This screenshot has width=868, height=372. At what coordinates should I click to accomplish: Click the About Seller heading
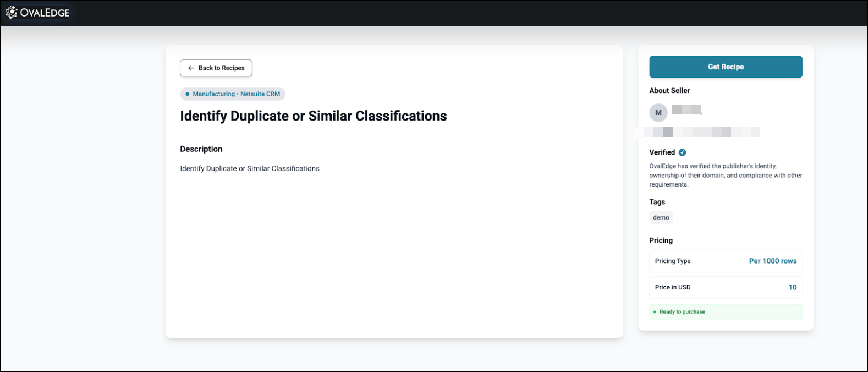[669, 91]
